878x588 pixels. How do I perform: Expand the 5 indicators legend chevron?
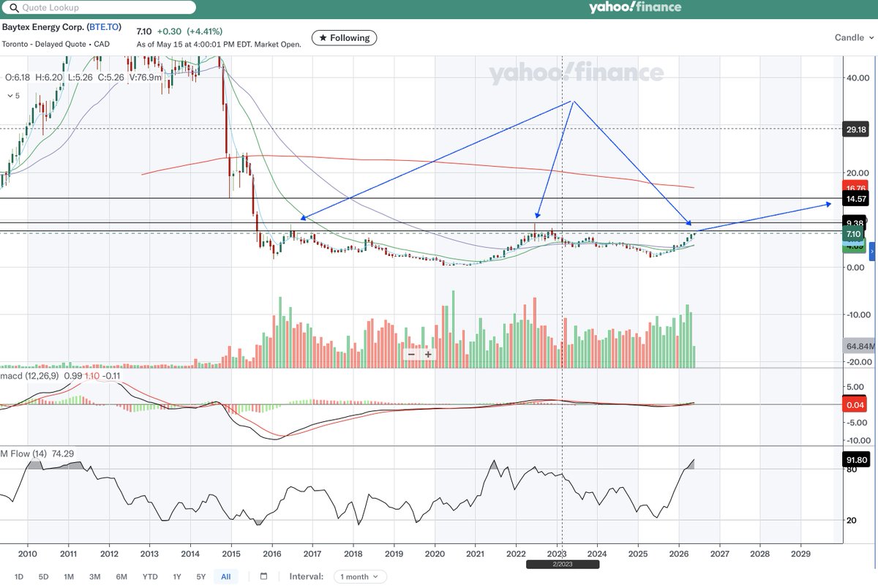click(12, 95)
